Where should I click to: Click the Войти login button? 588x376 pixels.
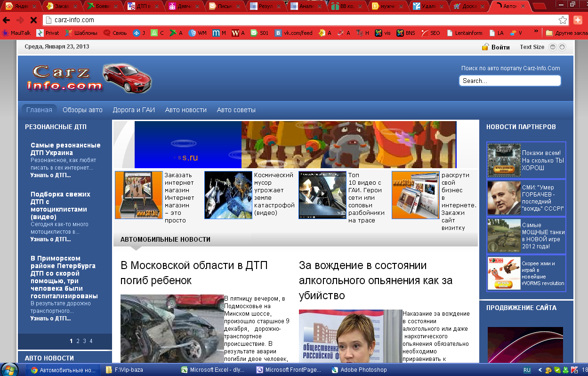[x=500, y=47]
